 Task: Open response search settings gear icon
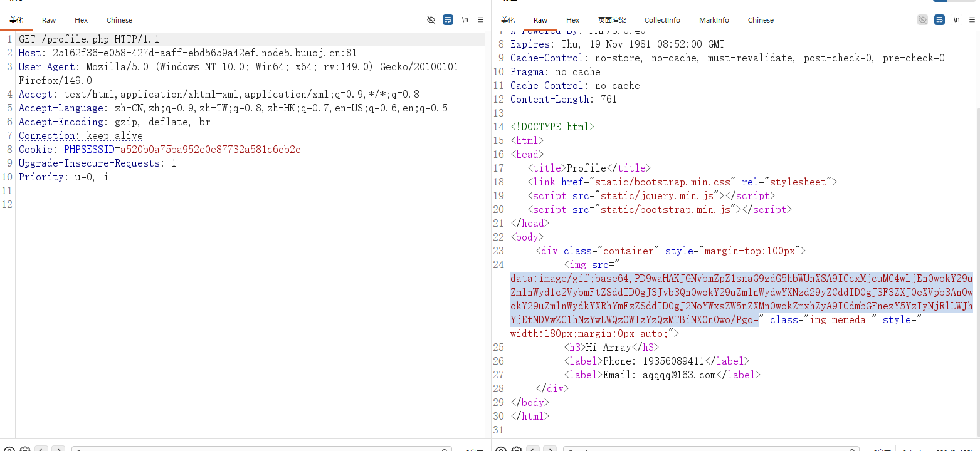pyautogui.click(x=517, y=449)
